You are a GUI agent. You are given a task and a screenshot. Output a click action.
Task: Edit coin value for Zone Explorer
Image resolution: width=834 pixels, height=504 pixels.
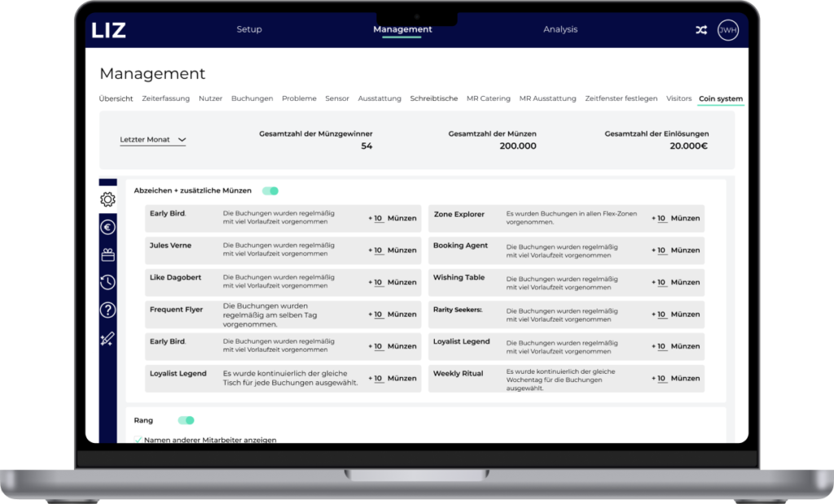(661, 218)
